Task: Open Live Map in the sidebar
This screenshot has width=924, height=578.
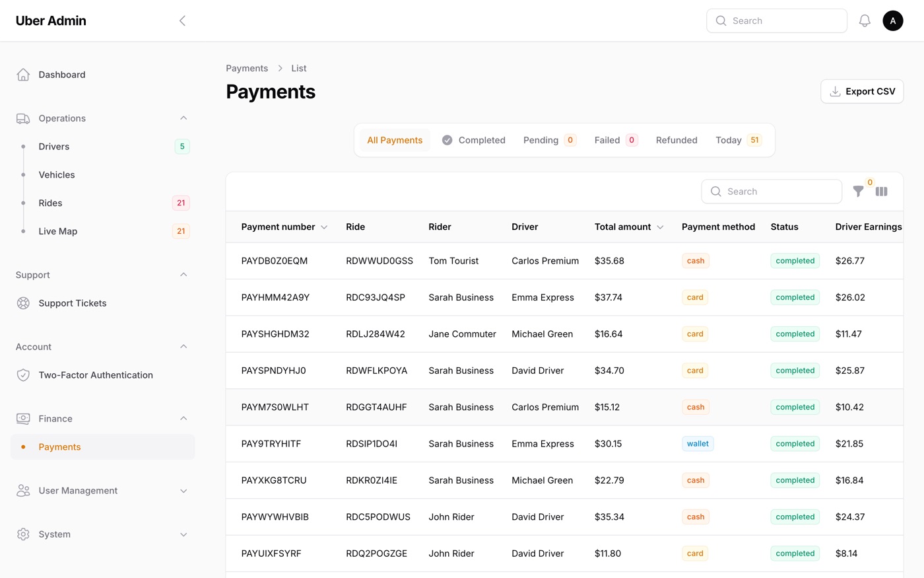Action: pos(103,231)
